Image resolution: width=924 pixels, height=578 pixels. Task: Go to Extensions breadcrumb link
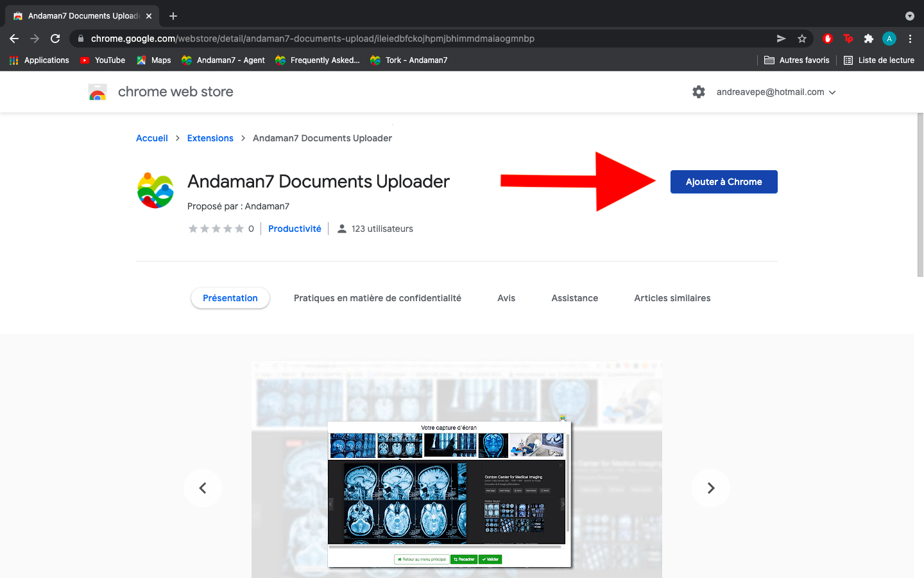210,138
